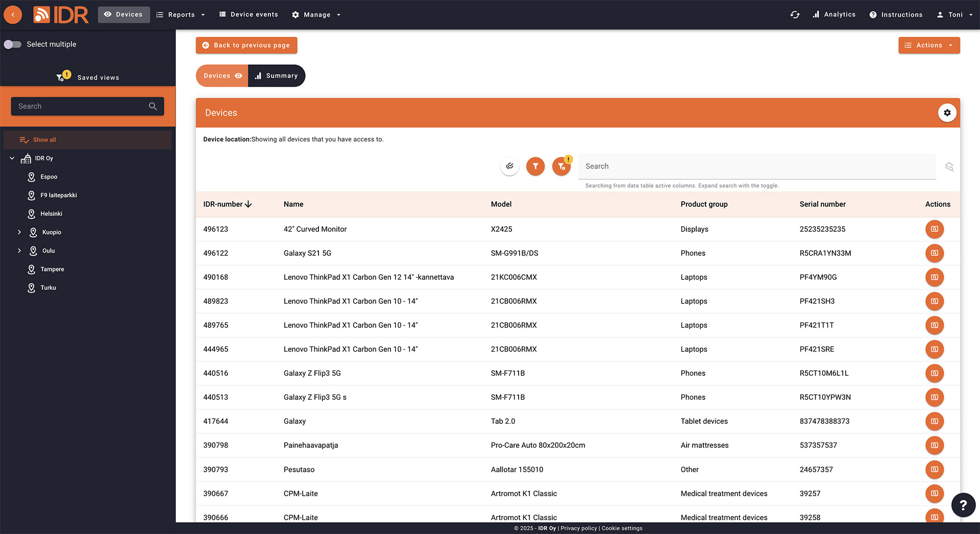The image size is (980, 534).
Task: Click the checkmark circle icon near the search field
Action: coord(509,166)
